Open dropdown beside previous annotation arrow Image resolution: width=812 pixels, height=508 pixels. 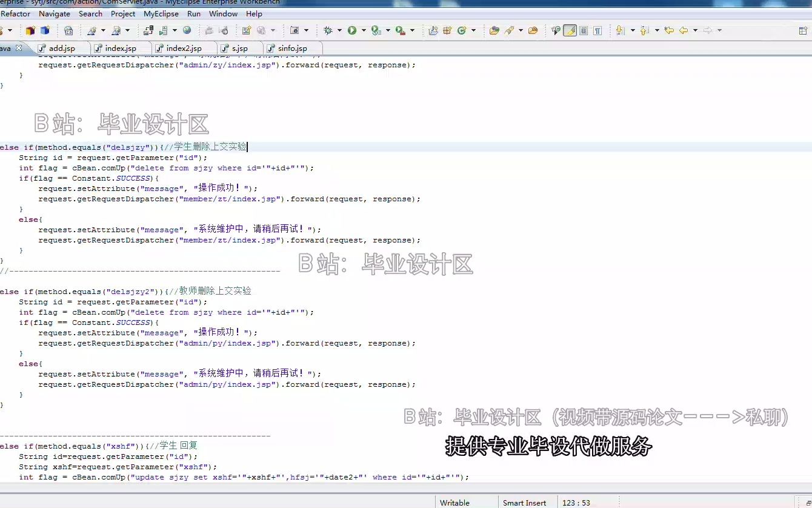click(x=656, y=30)
